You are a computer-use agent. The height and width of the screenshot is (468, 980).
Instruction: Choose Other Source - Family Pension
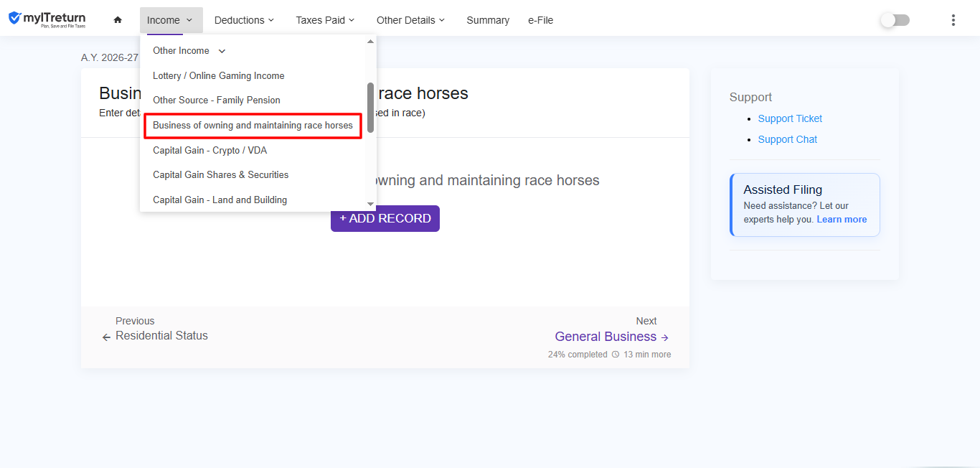pos(217,100)
